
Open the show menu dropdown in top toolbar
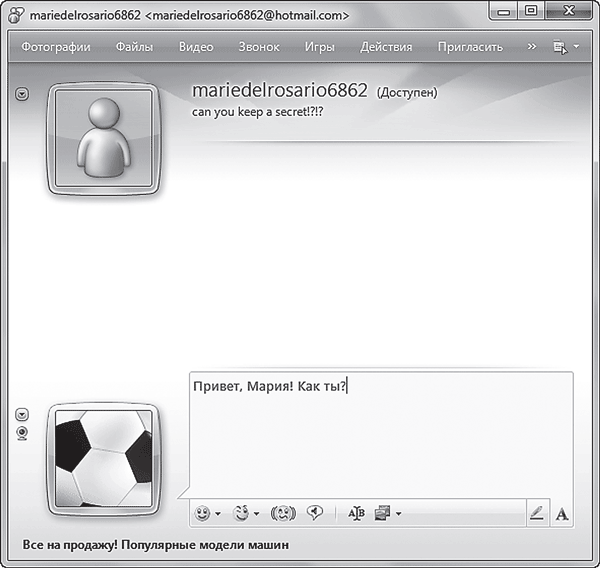point(566,47)
